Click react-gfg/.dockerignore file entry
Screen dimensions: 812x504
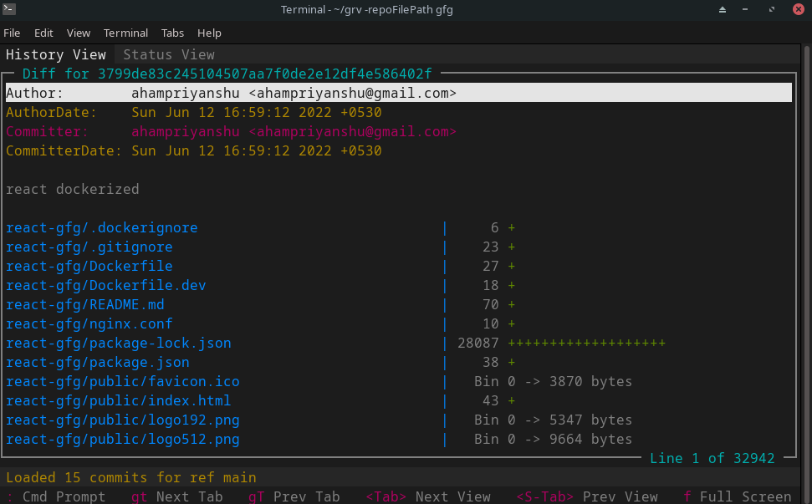(x=101, y=227)
